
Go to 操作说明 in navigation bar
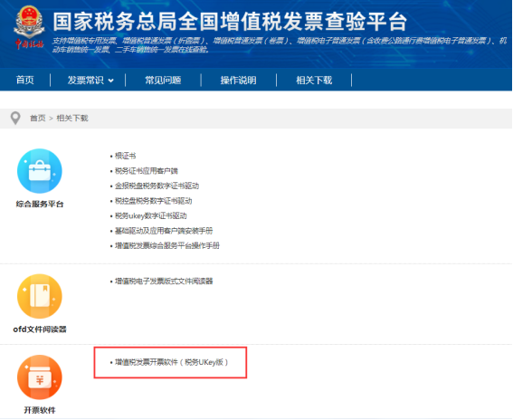[239, 80]
